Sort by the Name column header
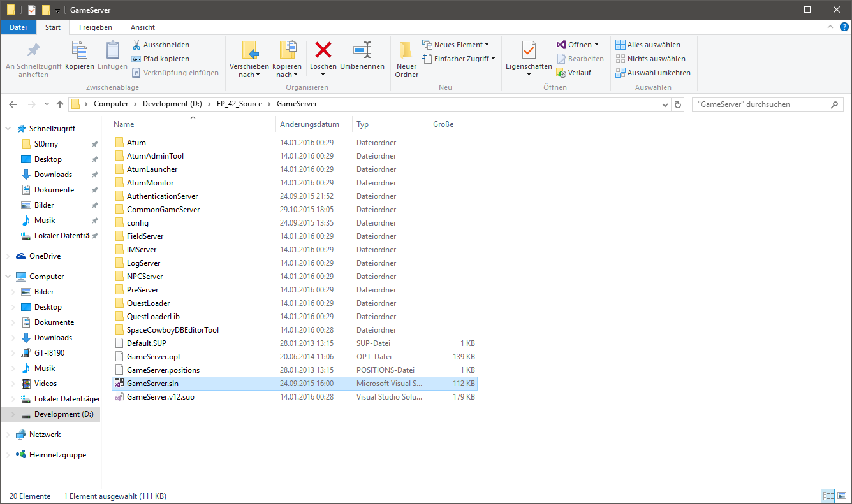Image resolution: width=852 pixels, height=504 pixels. (193, 124)
